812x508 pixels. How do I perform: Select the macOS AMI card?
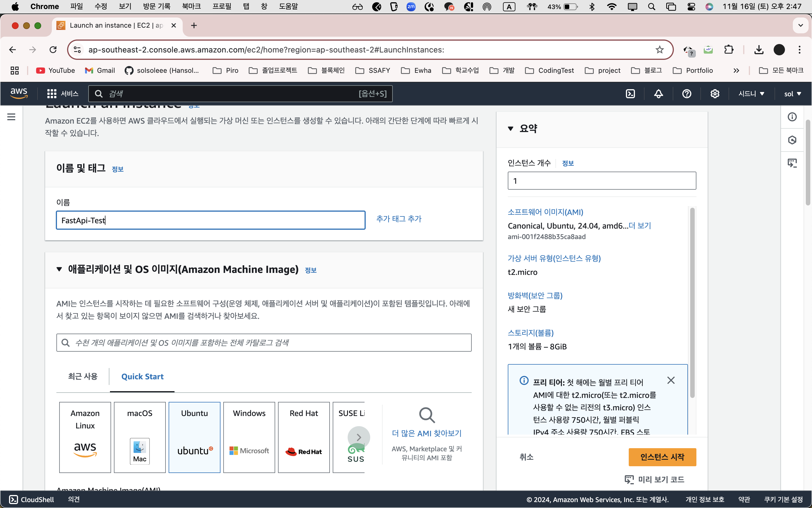coord(140,437)
